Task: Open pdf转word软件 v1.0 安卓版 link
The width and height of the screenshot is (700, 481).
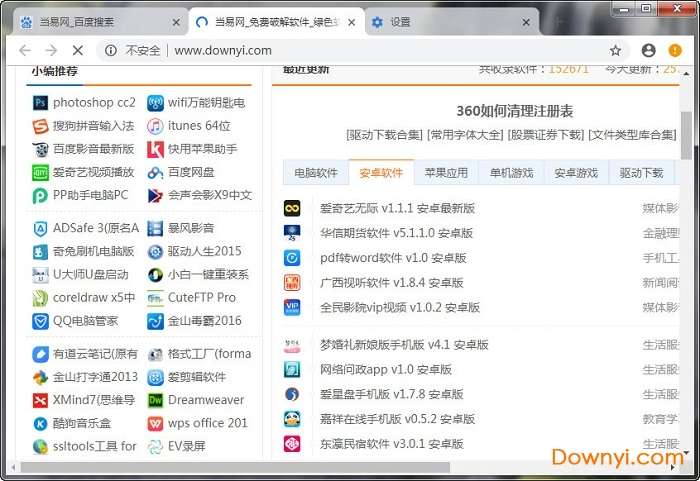Action: (x=393, y=258)
